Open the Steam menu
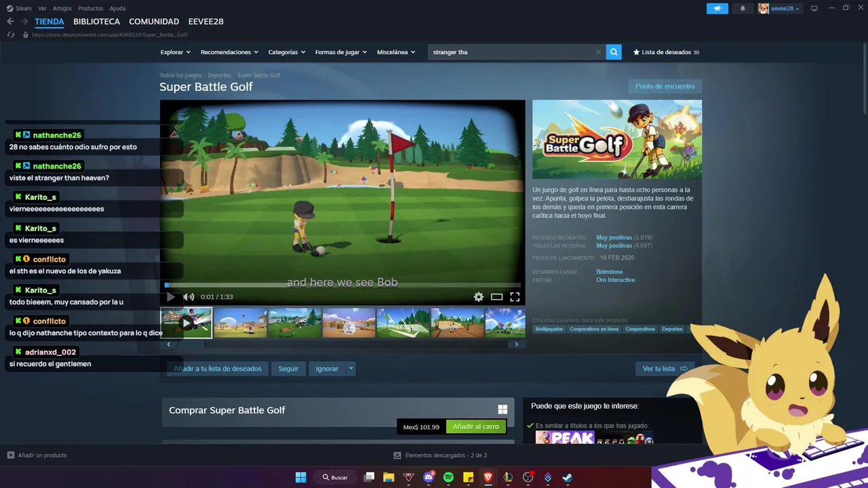Screen dimensions: 868x488 20,8
